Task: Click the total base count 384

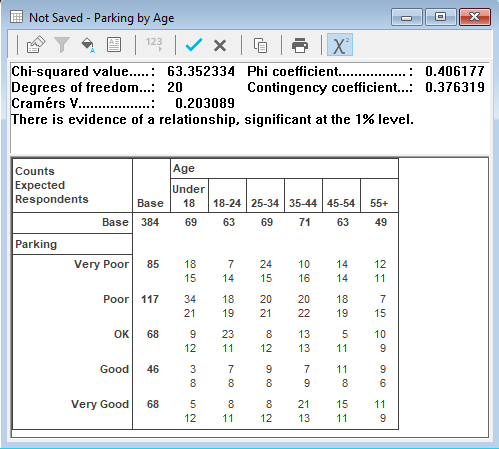Action: [x=150, y=222]
